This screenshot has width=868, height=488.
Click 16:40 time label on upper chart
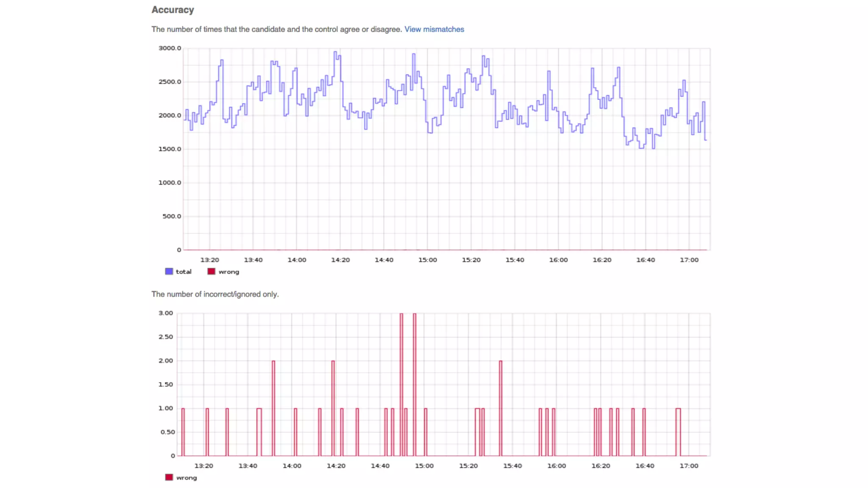click(645, 260)
